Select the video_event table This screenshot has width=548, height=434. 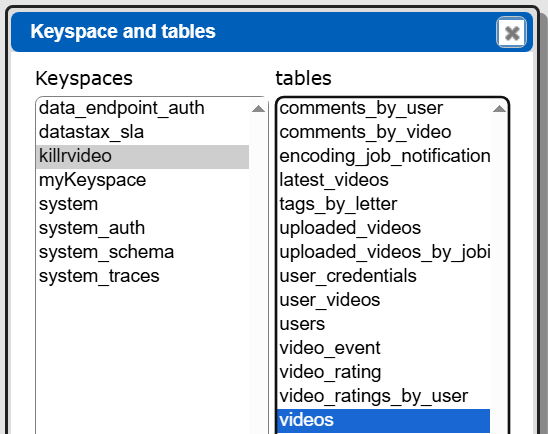[x=384, y=348]
